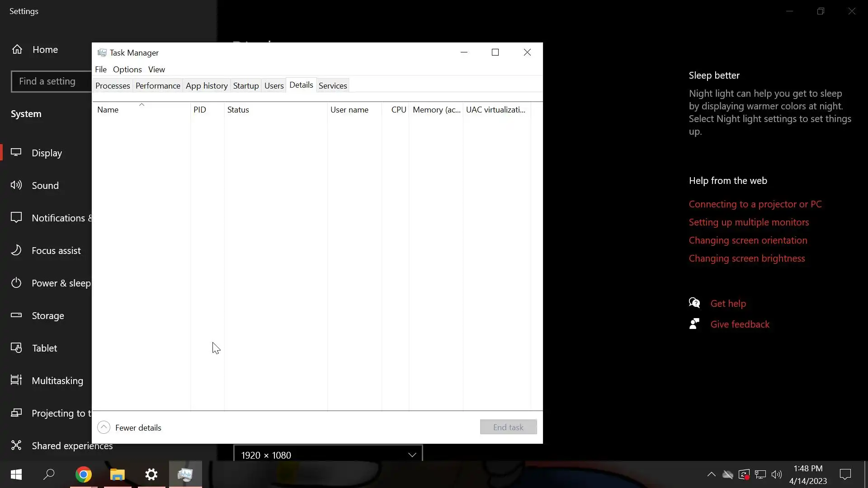Image resolution: width=868 pixels, height=488 pixels.
Task: Click the Storage drive icon
Action: (x=16, y=315)
